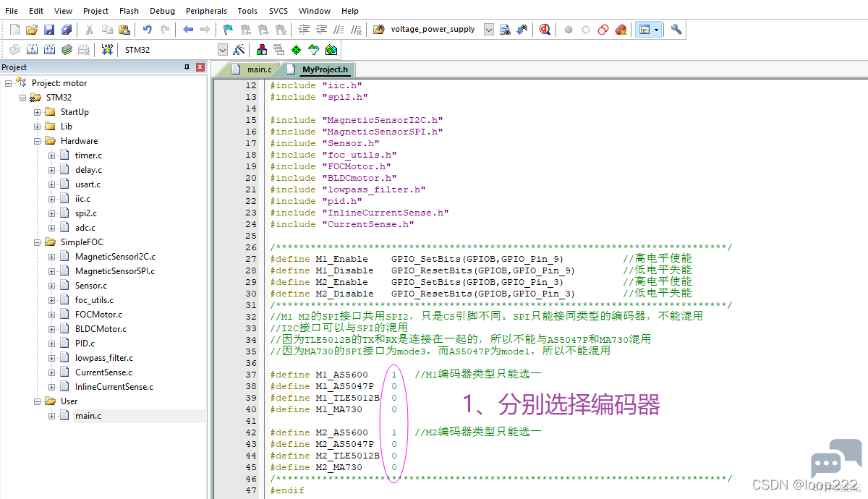This screenshot has height=499, width=868.
Task: Open the Peripherals menu
Action: tap(206, 11)
